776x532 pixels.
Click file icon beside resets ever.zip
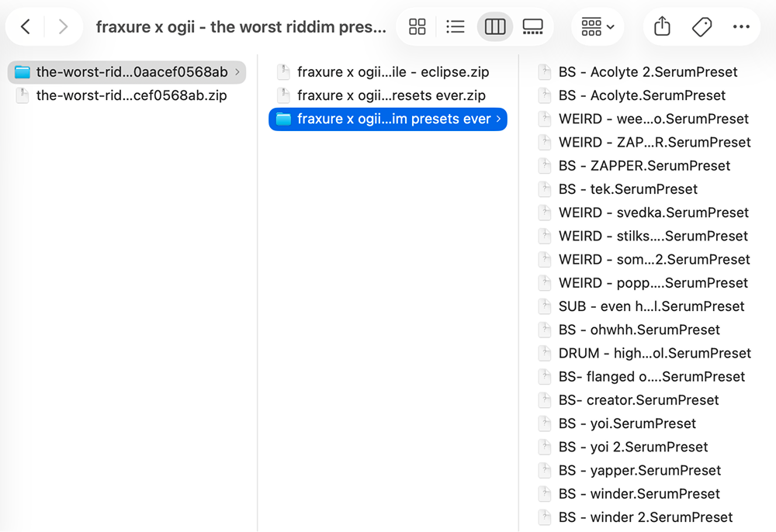[x=283, y=95]
